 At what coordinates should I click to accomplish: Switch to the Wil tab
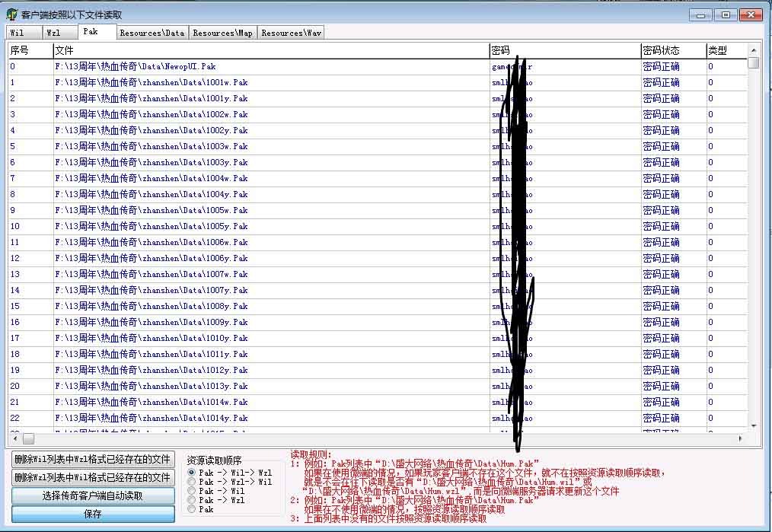tap(24, 33)
